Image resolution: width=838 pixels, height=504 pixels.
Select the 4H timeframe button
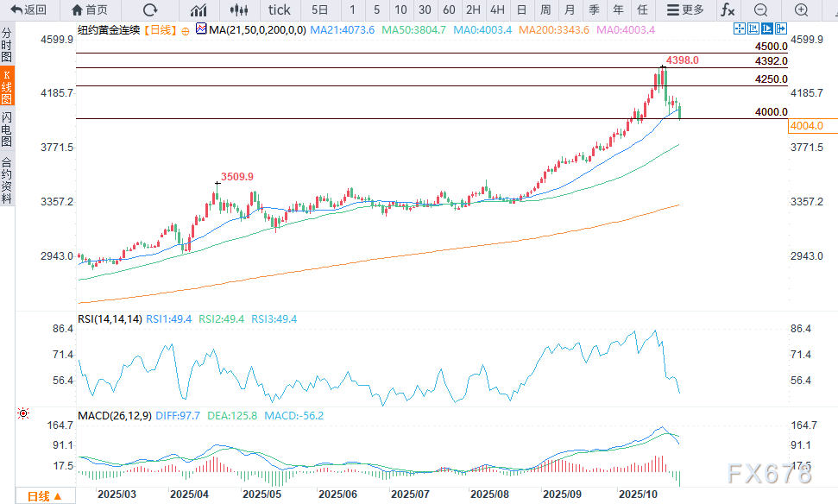pyautogui.click(x=497, y=10)
